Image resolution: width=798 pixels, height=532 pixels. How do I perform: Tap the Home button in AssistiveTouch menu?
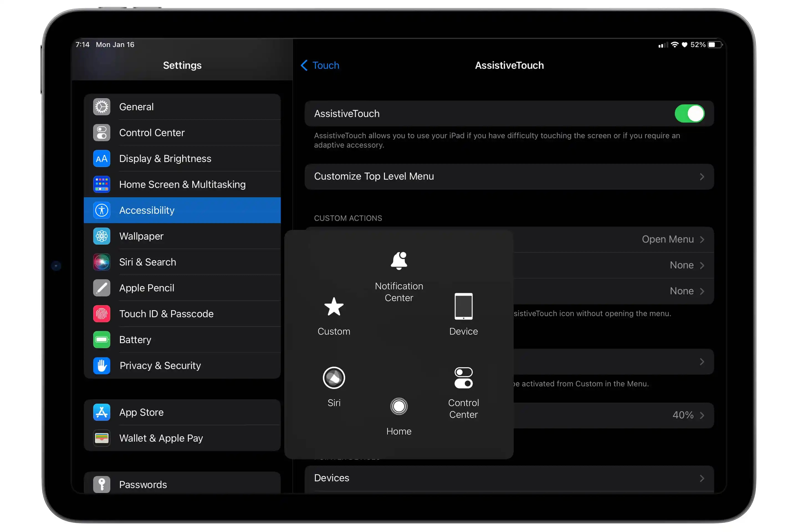pyautogui.click(x=399, y=406)
